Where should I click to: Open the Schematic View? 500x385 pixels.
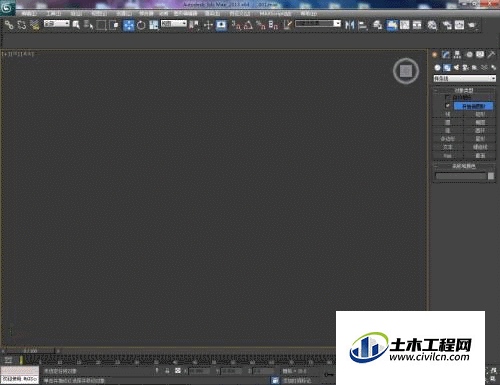(x=417, y=25)
